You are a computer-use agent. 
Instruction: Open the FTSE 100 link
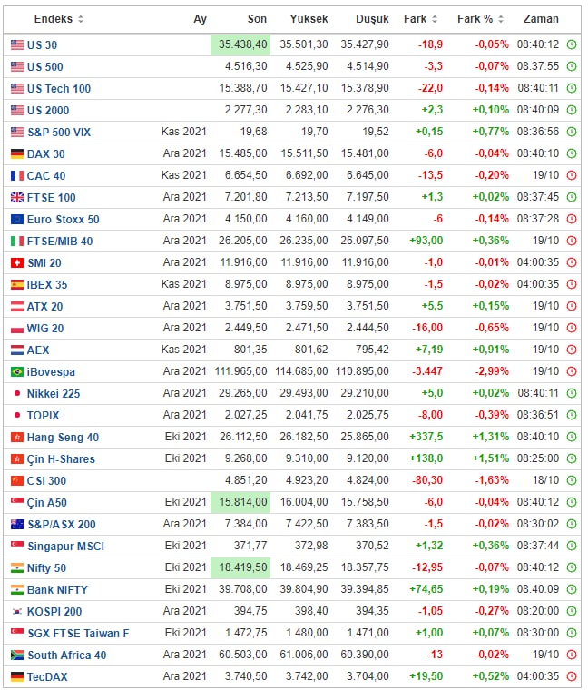52,197
